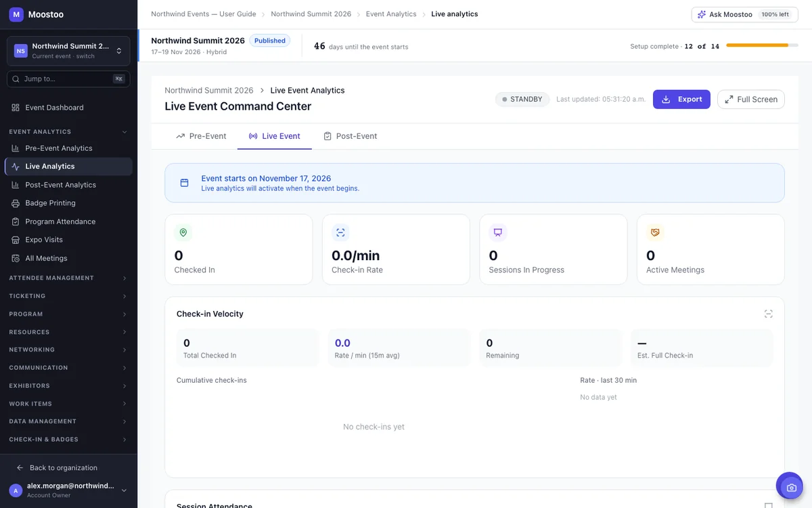Click the '46 days until the event starts' text
This screenshot has width=812, height=508.
tap(361, 47)
